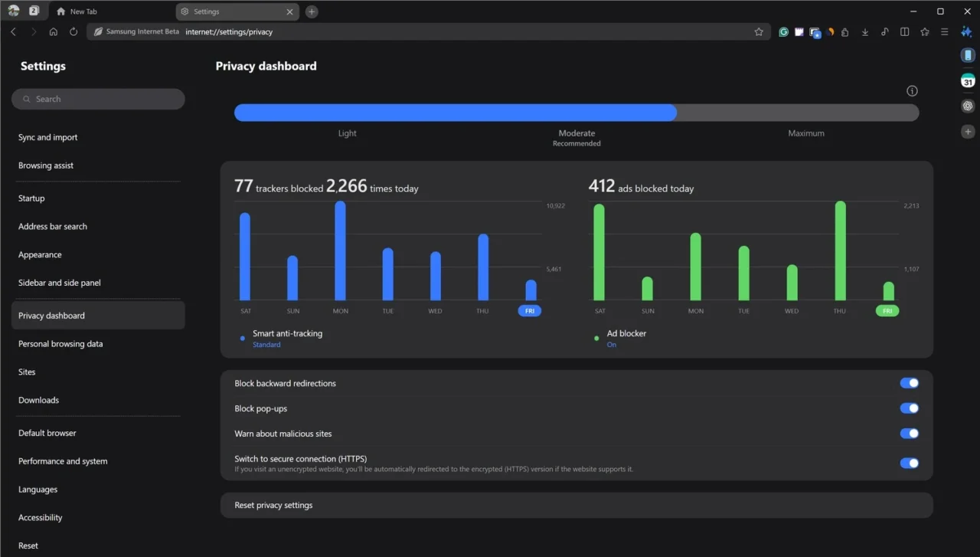Open the browser hamburger menu
Image resolution: width=980 pixels, height=557 pixels.
[x=944, y=31]
